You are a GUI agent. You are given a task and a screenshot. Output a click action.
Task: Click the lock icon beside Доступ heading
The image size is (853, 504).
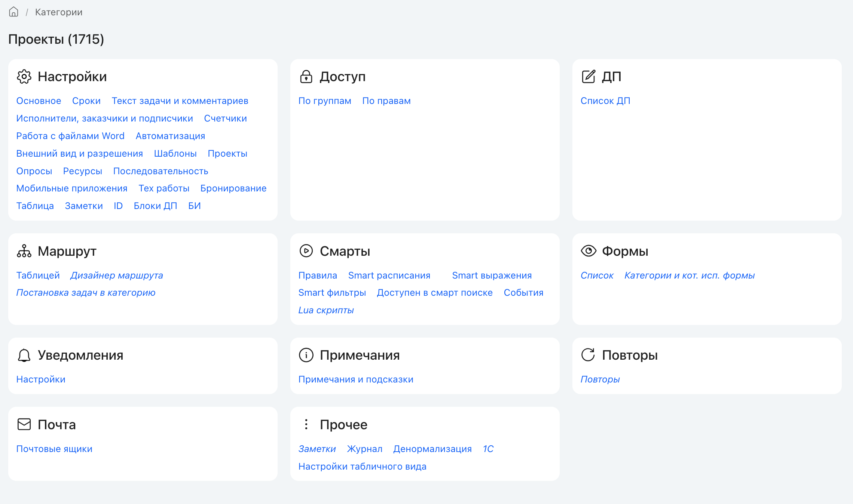[306, 77]
